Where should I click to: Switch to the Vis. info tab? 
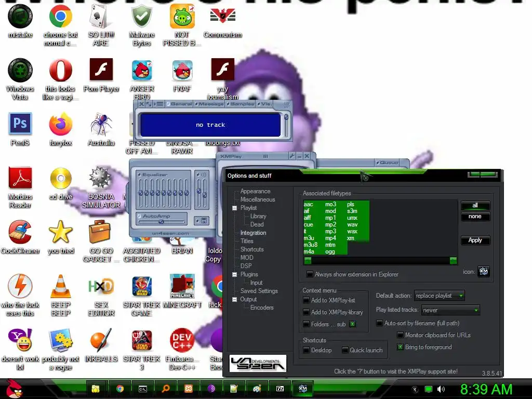point(264,104)
